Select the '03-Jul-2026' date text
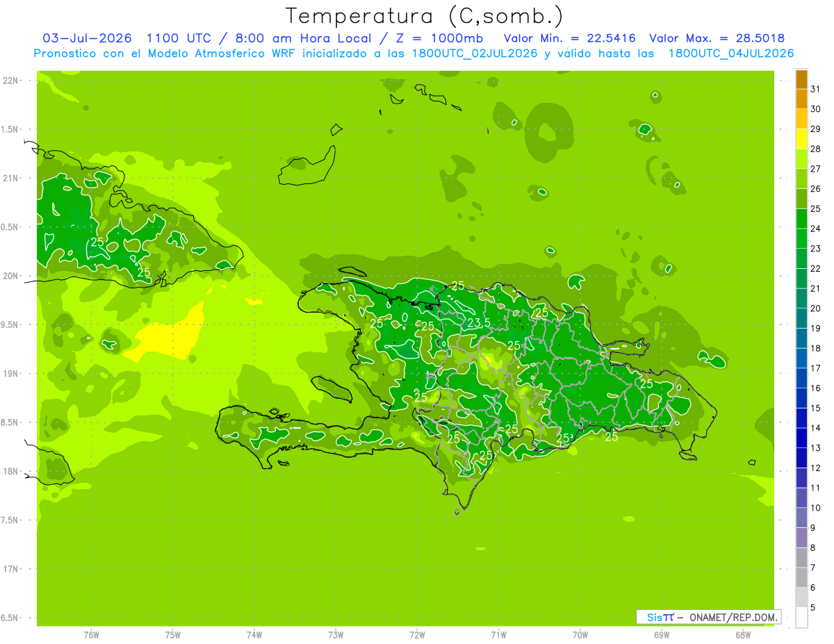This screenshot has width=834, height=644. click(x=87, y=38)
